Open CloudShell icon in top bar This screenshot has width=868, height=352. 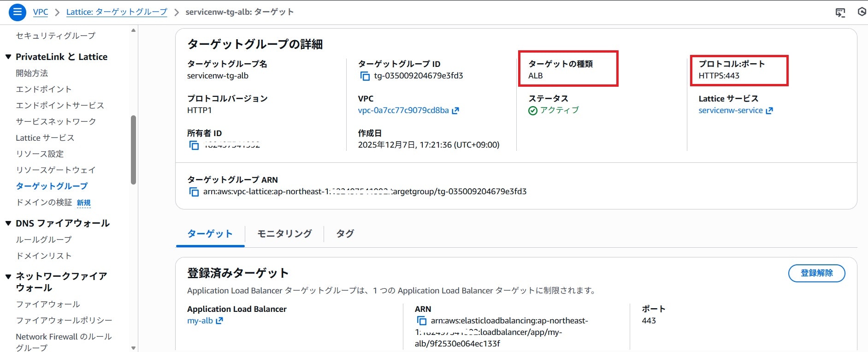click(840, 12)
